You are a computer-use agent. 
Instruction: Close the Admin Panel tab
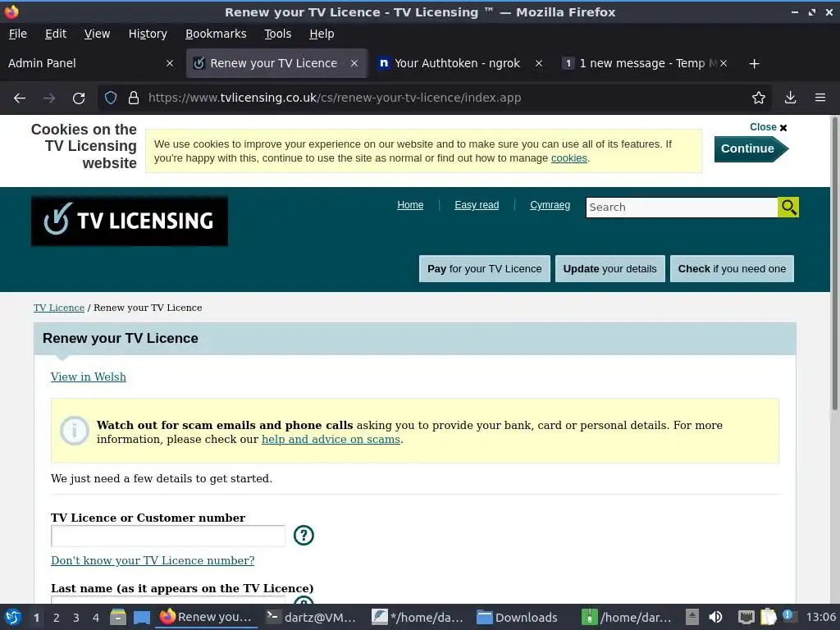170,64
